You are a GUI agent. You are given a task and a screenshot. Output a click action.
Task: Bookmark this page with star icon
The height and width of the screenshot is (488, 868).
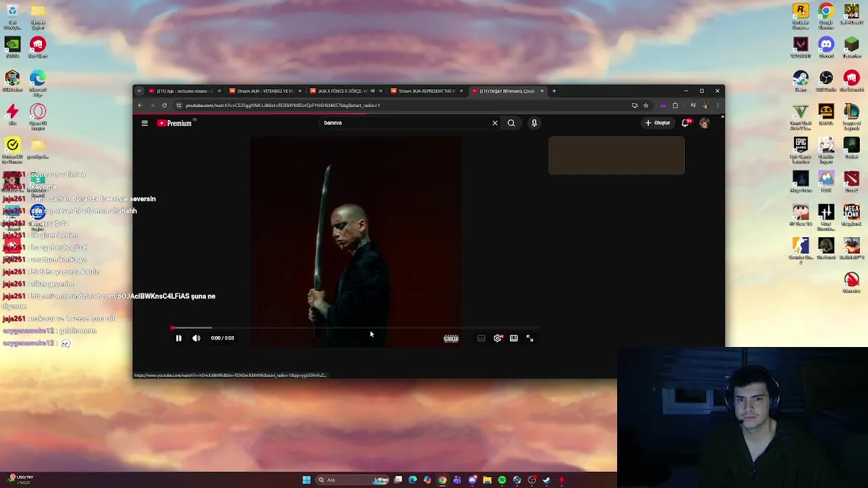coord(646,105)
